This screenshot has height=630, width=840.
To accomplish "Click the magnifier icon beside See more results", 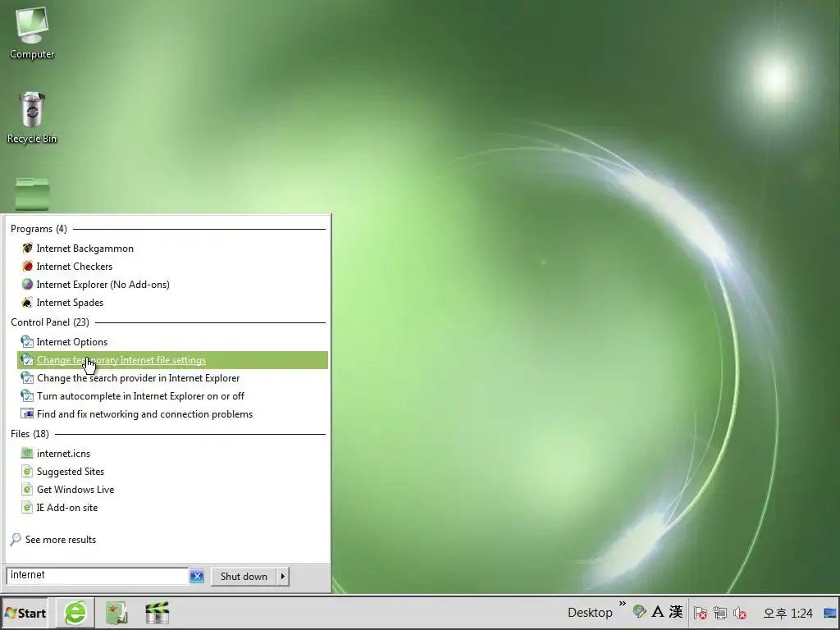I will pos(16,540).
